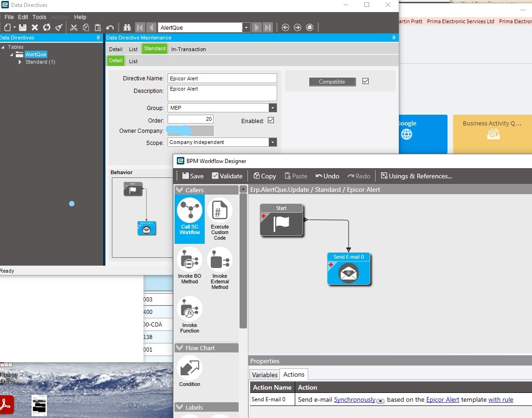This screenshot has height=418, width=532.
Task: Expand the Standard (1) tree node
Action: point(20,62)
